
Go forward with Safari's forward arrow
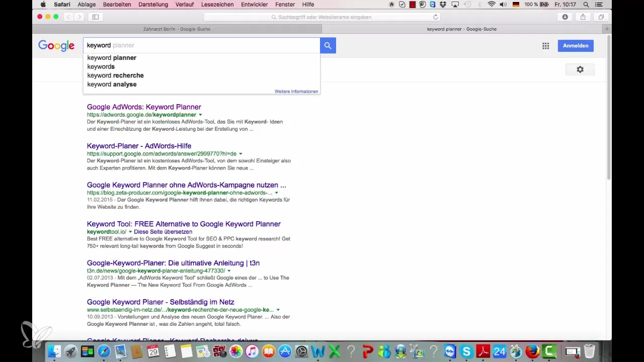pyautogui.click(x=78, y=17)
